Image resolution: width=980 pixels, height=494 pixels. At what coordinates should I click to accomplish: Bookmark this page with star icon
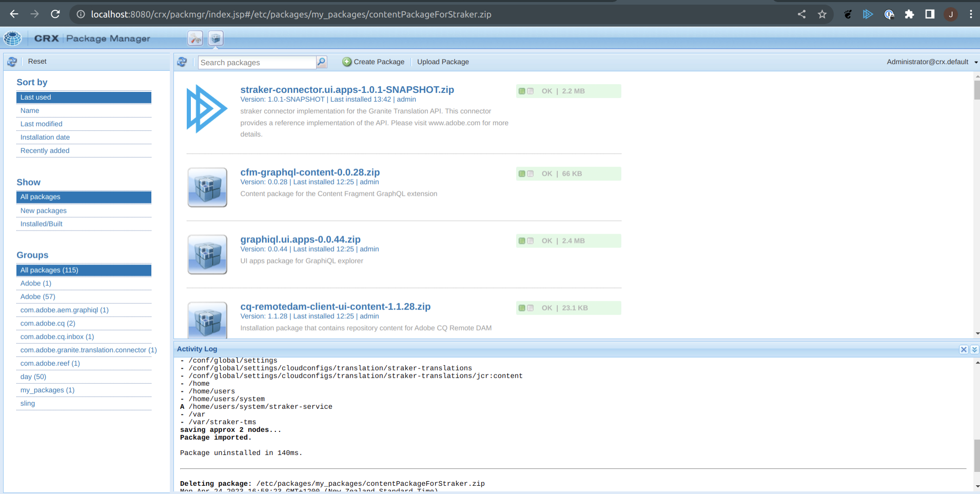pos(822,14)
